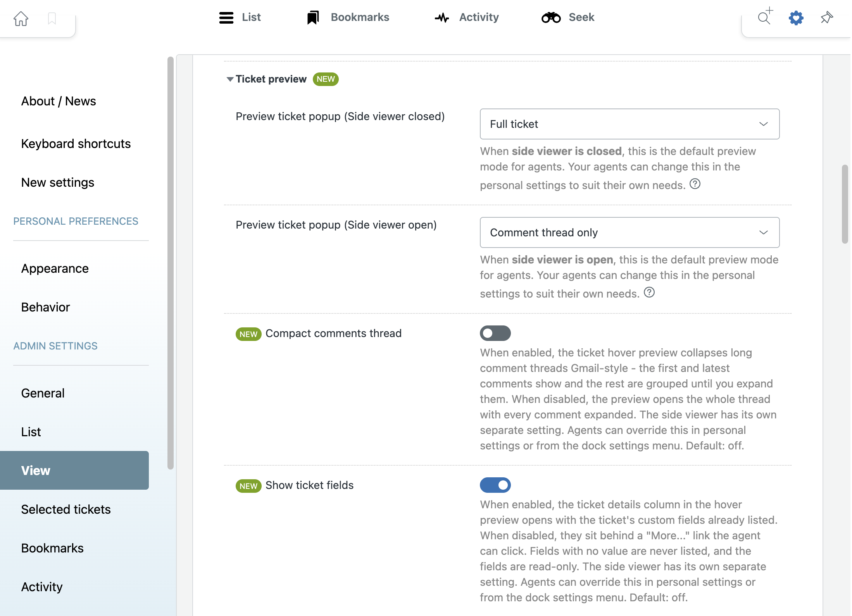Click the main page vertical scrollbar

(x=845, y=204)
